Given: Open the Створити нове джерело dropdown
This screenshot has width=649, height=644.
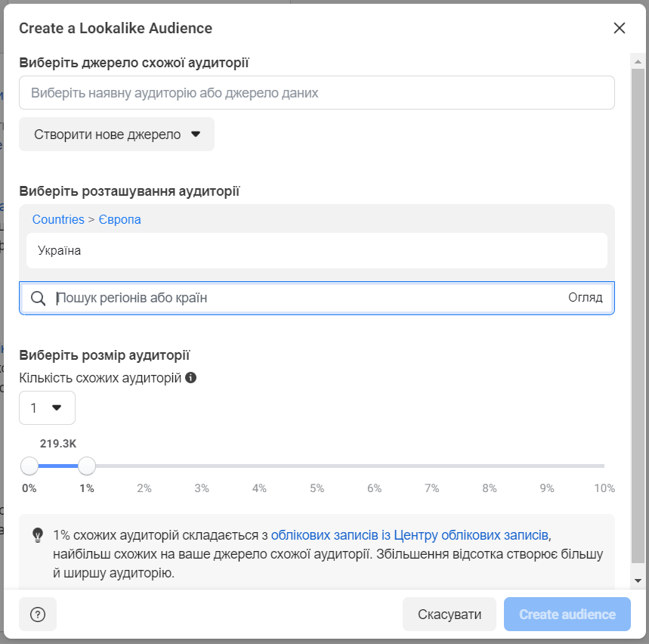Looking at the screenshot, I should 116,135.
